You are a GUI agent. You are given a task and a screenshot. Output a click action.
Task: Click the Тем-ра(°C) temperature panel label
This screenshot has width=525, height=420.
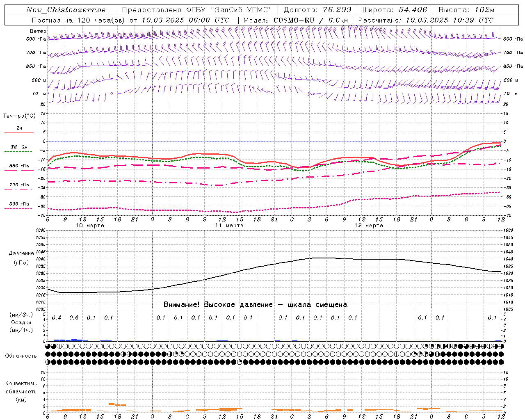(19, 116)
